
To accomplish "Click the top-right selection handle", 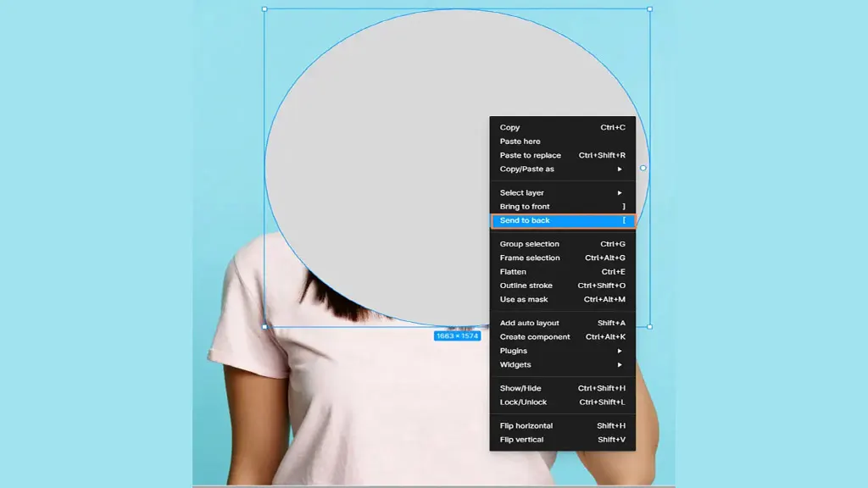I will click(x=650, y=9).
